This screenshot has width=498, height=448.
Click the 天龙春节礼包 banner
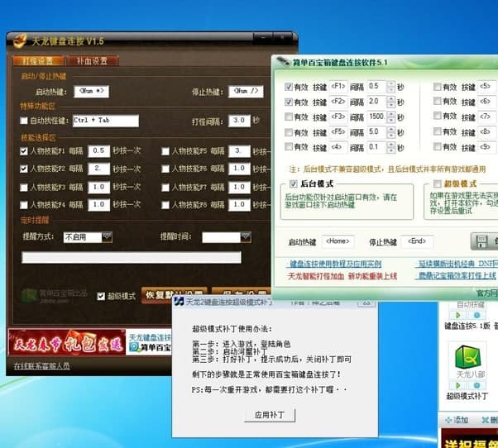click(67, 342)
